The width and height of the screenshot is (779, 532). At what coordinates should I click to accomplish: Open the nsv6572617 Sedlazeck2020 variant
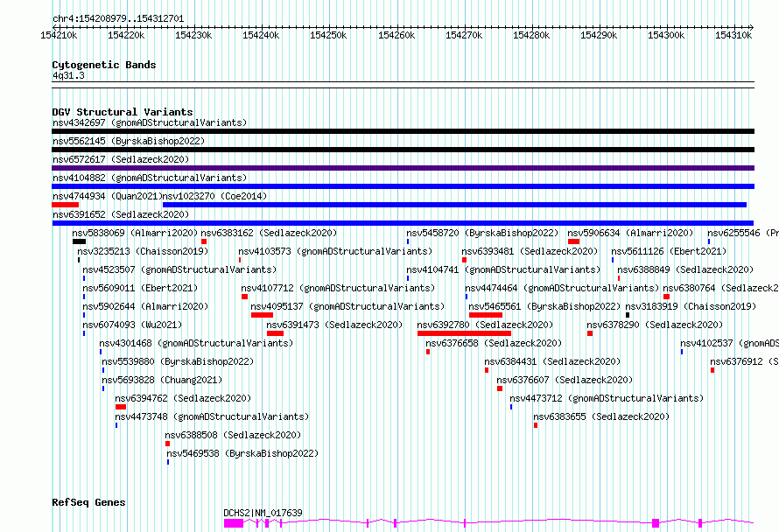(121, 159)
